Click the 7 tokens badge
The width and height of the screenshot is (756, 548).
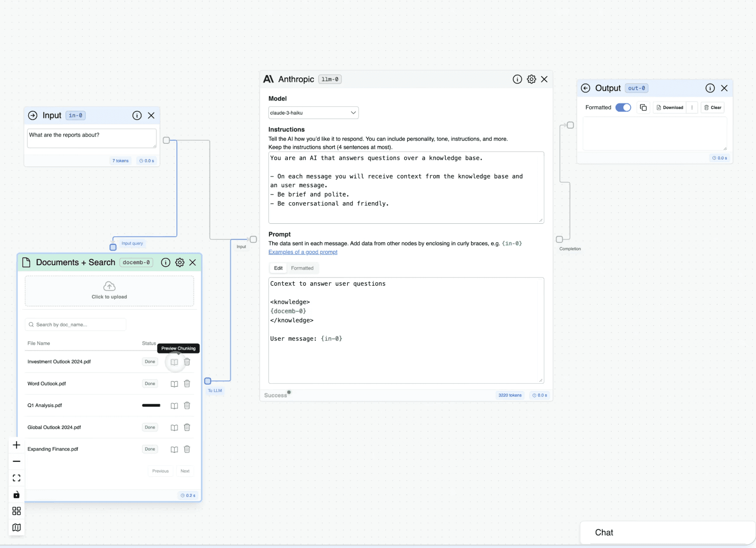tap(120, 161)
